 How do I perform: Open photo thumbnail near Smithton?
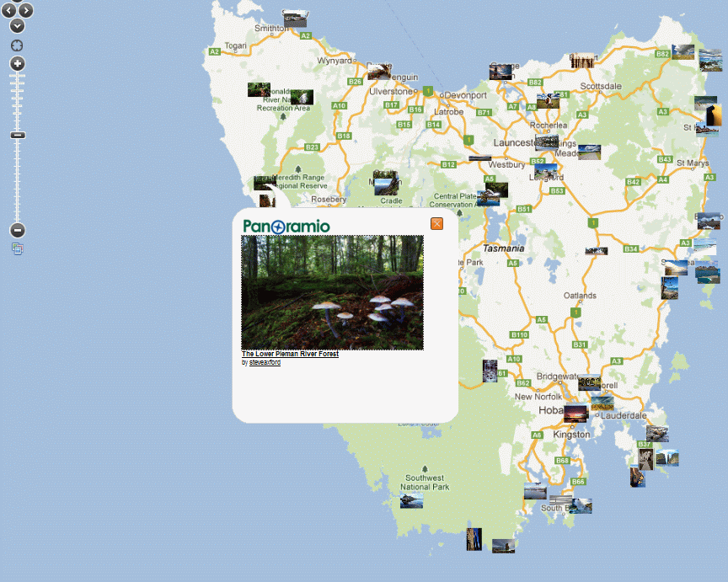[x=294, y=19]
